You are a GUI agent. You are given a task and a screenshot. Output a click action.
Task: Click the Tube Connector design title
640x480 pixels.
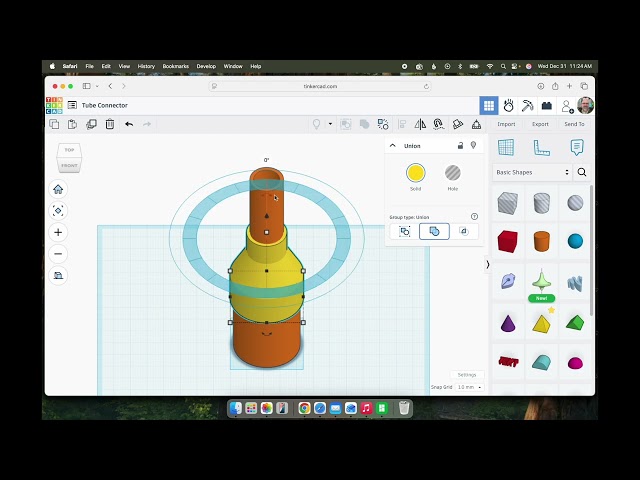tap(104, 105)
